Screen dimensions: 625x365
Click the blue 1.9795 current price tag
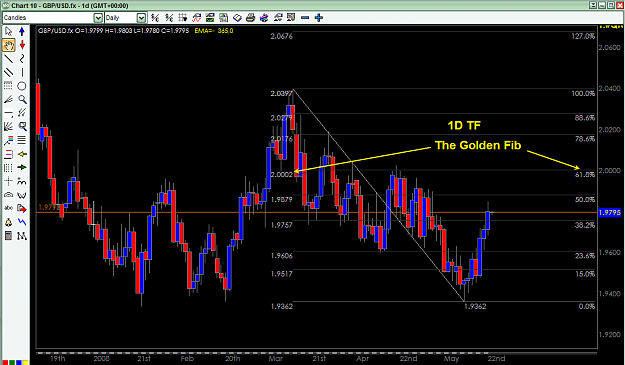tap(610, 212)
